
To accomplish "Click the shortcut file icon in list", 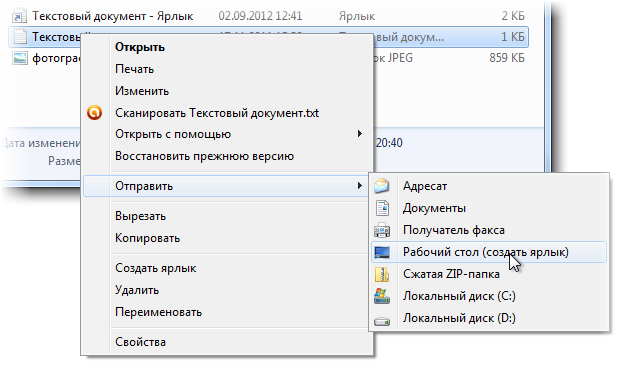I will click(20, 16).
